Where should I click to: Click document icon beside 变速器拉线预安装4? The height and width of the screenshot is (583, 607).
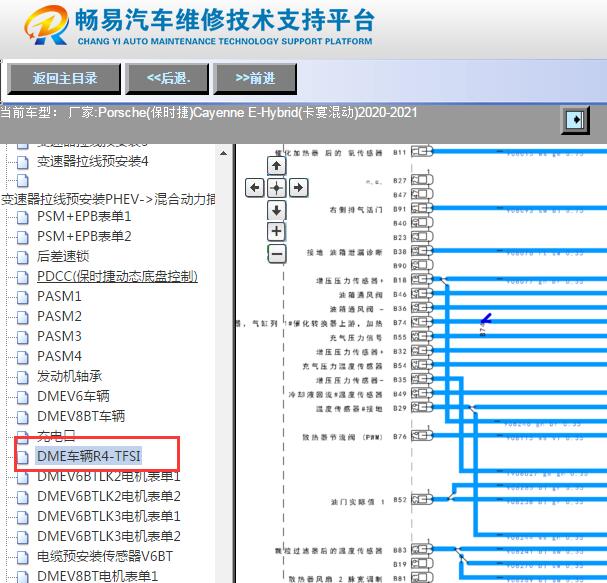(23, 162)
